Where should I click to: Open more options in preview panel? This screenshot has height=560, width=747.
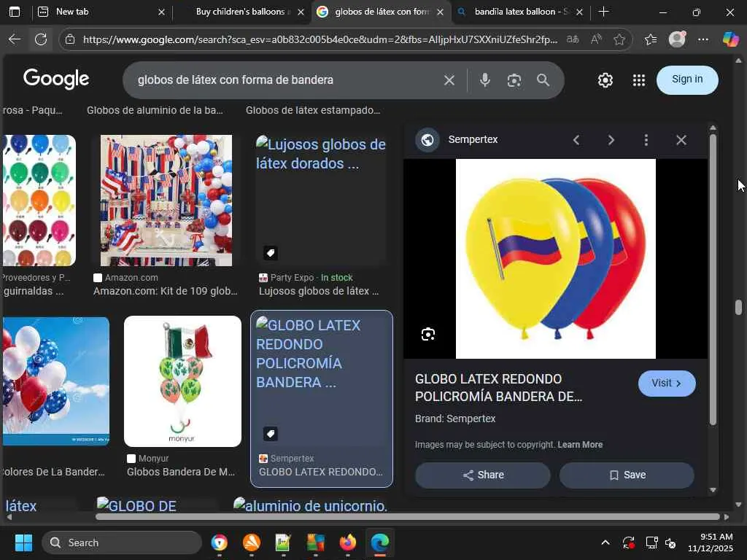(646, 140)
